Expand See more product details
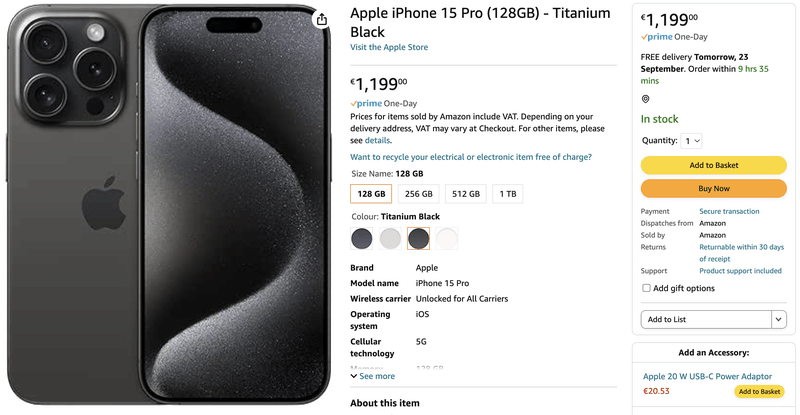 (373, 376)
